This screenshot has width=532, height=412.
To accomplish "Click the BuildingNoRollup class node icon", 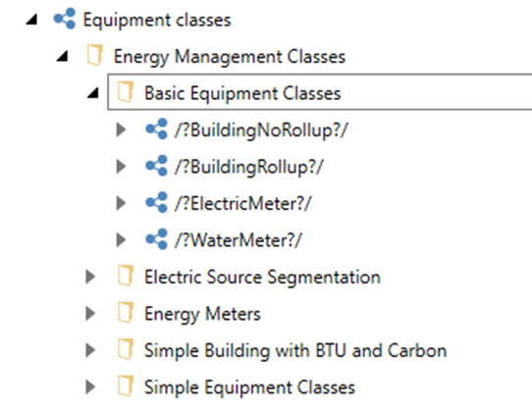I will (156, 129).
